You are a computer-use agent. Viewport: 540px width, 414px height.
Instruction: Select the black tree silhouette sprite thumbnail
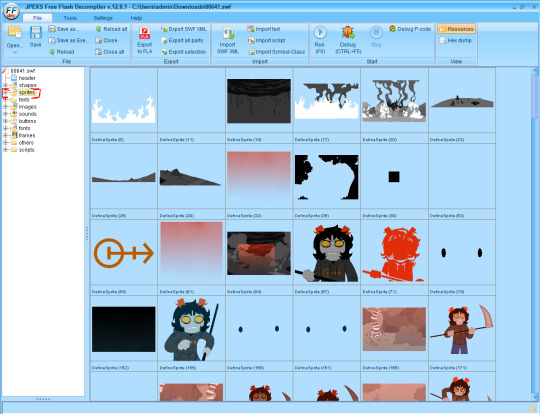[x=326, y=177]
